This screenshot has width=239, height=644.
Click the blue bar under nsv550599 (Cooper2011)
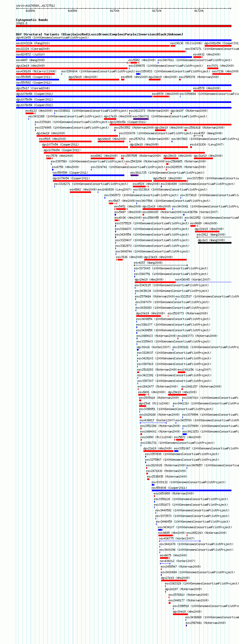click(x=89, y=175)
